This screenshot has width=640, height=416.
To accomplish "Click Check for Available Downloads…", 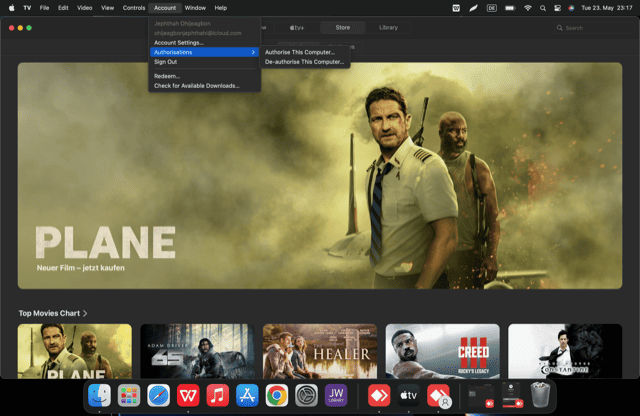I will (197, 86).
